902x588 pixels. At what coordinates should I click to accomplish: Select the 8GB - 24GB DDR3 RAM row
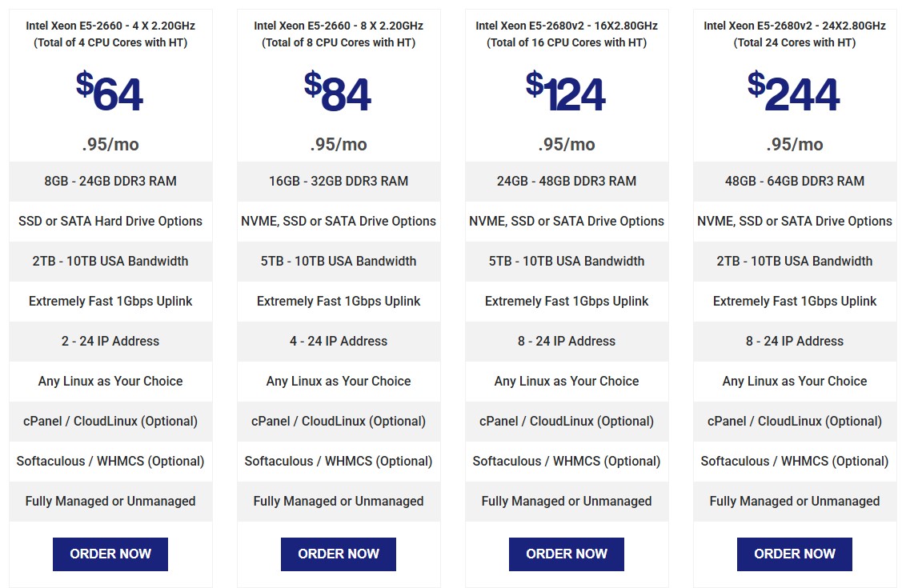pos(110,181)
